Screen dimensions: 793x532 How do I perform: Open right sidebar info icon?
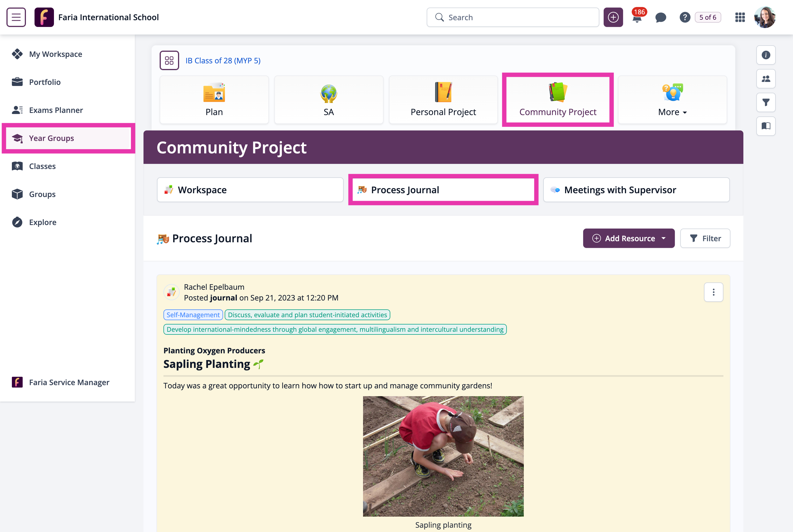[766, 55]
